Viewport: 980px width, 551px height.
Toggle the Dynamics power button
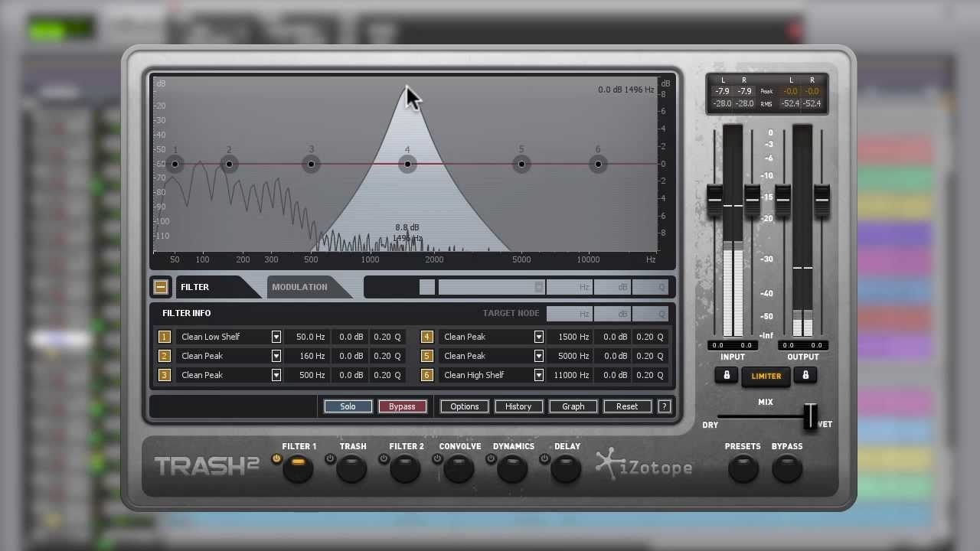click(x=491, y=459)
